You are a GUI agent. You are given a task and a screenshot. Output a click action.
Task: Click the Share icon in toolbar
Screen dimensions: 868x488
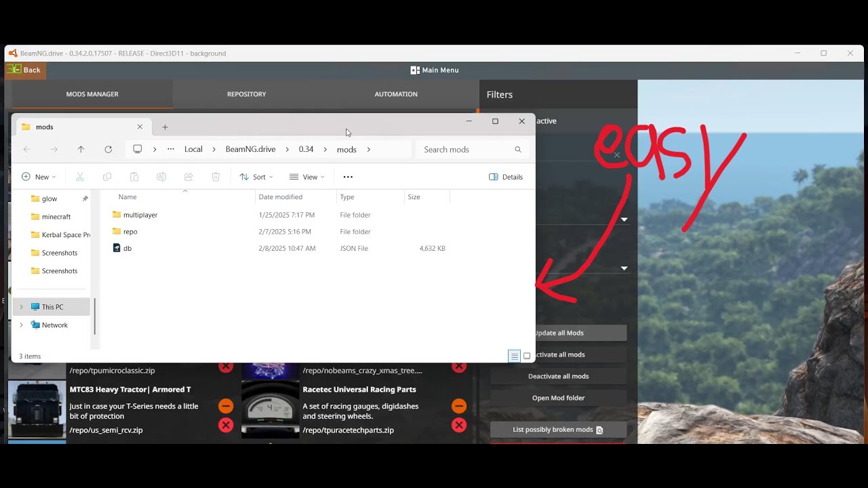(x=189, y=177)
